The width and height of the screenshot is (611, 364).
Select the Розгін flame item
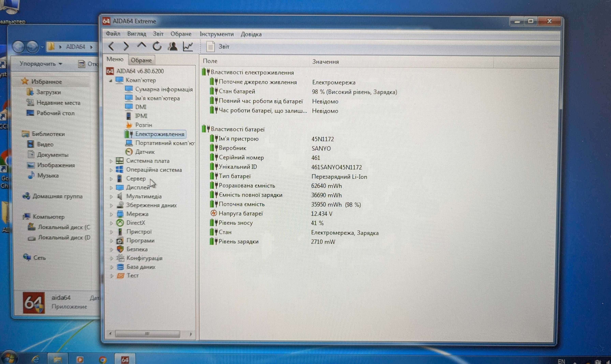click(139, 125)
